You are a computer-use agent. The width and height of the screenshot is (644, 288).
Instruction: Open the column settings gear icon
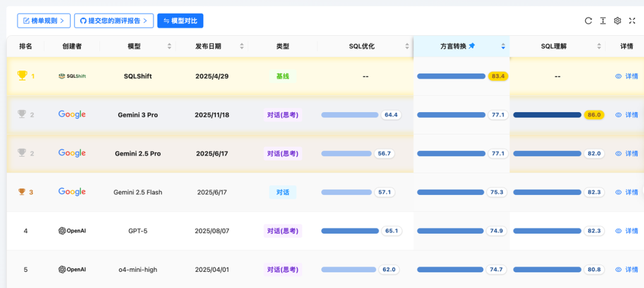[x=617, y=21]
